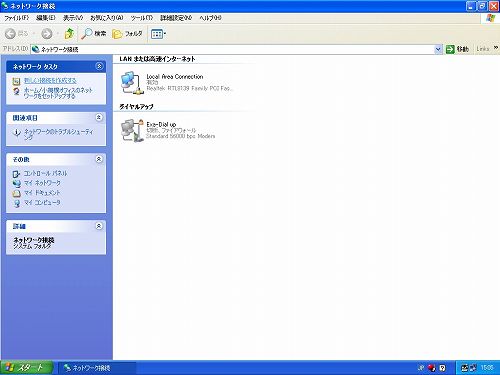Viewport: 500px width, 375px height.
Task: Open the Advanced menu
Action: [176, 18]
